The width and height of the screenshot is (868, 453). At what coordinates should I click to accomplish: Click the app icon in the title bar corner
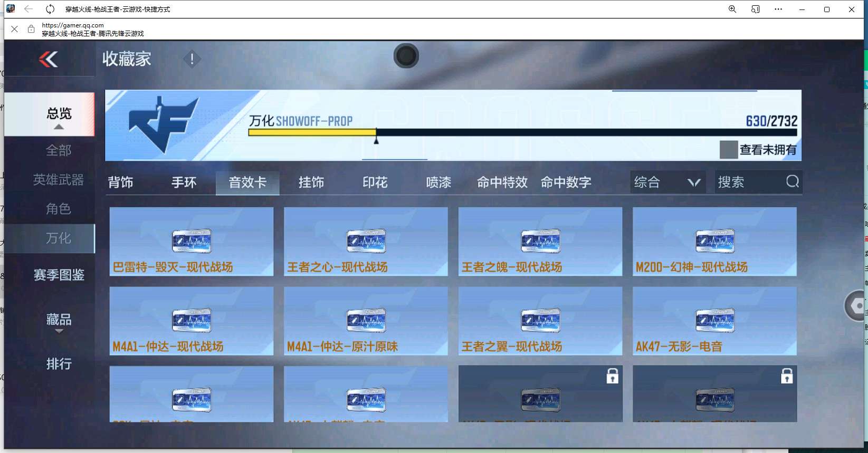click(x=11, y=9)
